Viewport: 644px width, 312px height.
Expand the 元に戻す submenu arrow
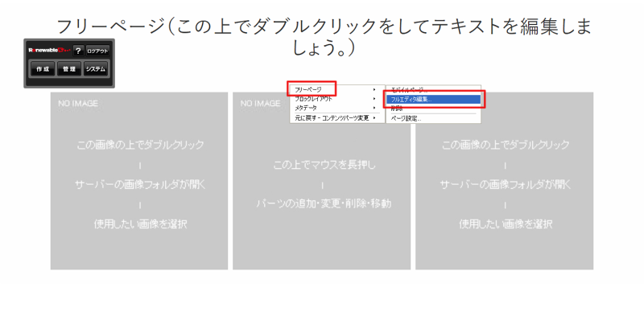(x=374, y=118)
